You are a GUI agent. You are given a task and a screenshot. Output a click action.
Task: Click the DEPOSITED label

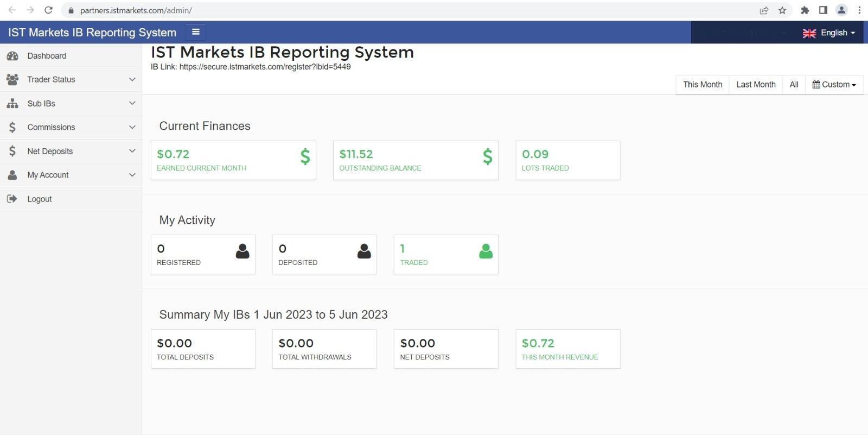click(298, 262)
